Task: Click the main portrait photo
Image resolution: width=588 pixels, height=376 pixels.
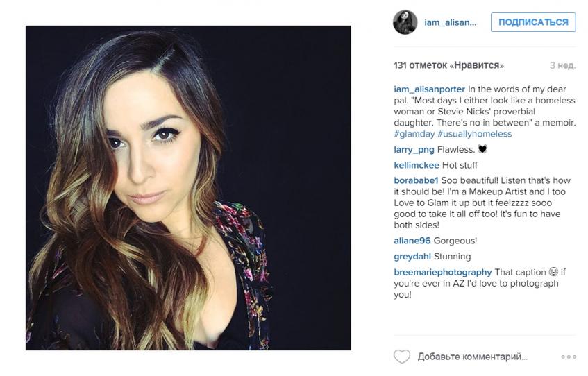Action: pyautogui.click(x=188, y=188)
